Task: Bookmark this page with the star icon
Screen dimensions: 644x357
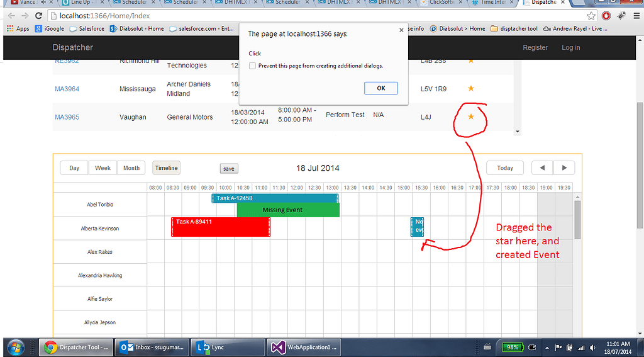Action: (591, 16)
